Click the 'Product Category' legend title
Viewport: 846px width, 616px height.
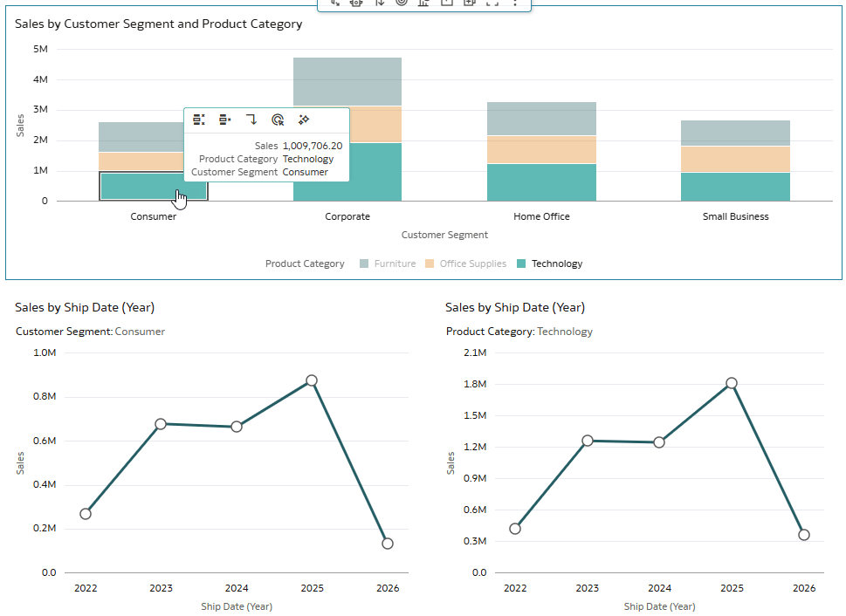click(x=305, y=264)
